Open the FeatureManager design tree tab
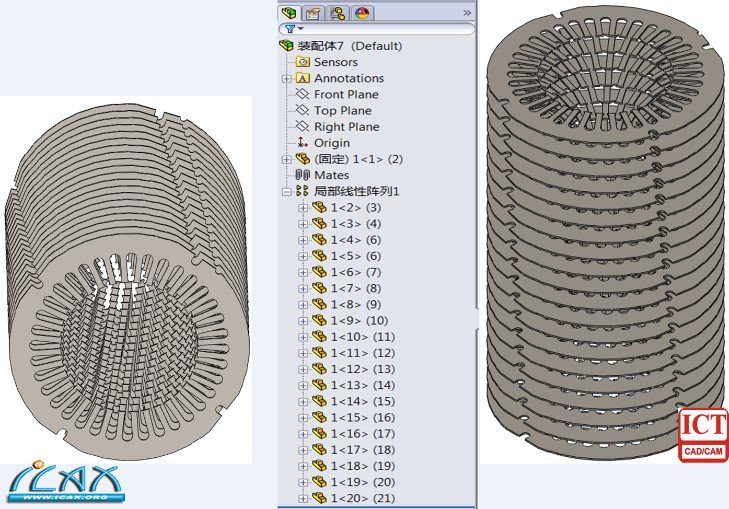 [290, 13]
